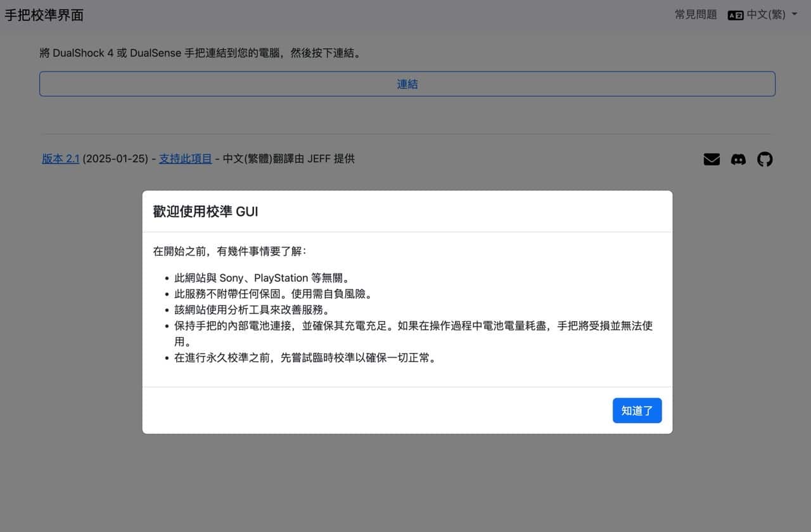Viewport: 811px width, 532px height.
Task: Click the 連結 connect button
Action: (x=407, y=84)
